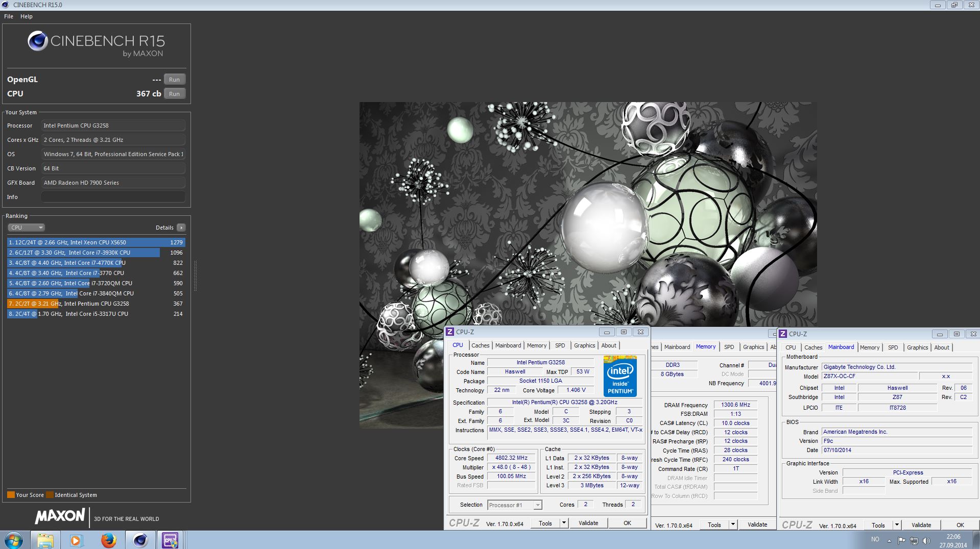
Task: Open the Help menu
Action: [27, 16]
